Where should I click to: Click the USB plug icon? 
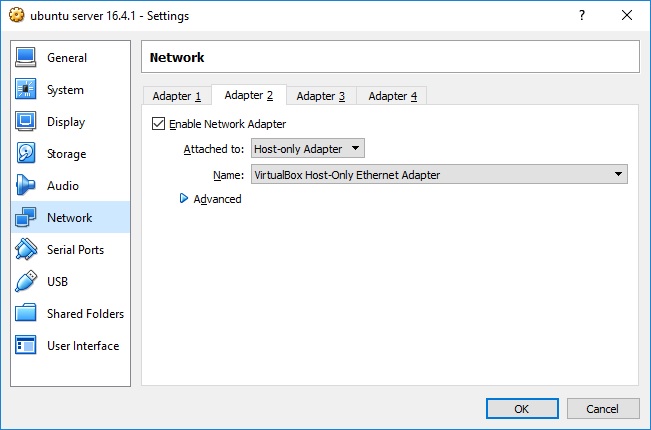pyautogui.click(x=27, y=282)
